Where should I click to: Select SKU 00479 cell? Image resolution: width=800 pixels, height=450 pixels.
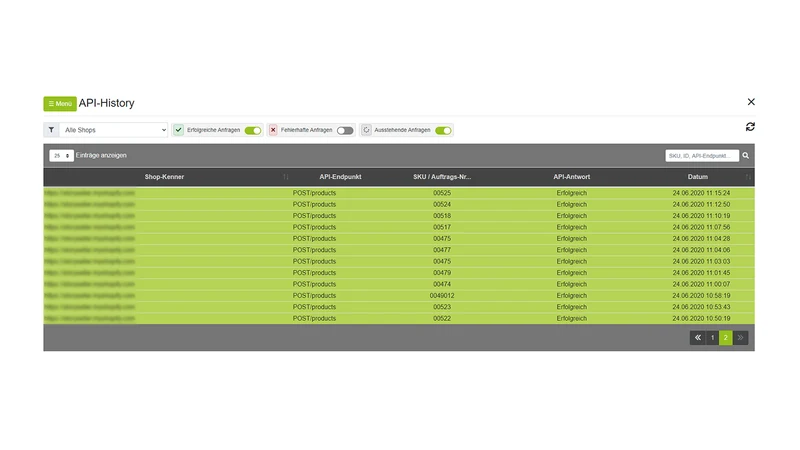coord(442,272)
